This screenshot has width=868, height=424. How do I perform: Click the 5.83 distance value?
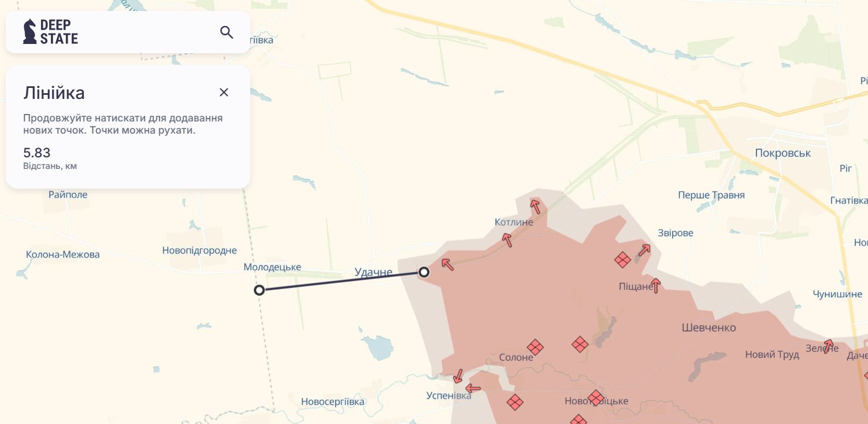pos(37,153)
